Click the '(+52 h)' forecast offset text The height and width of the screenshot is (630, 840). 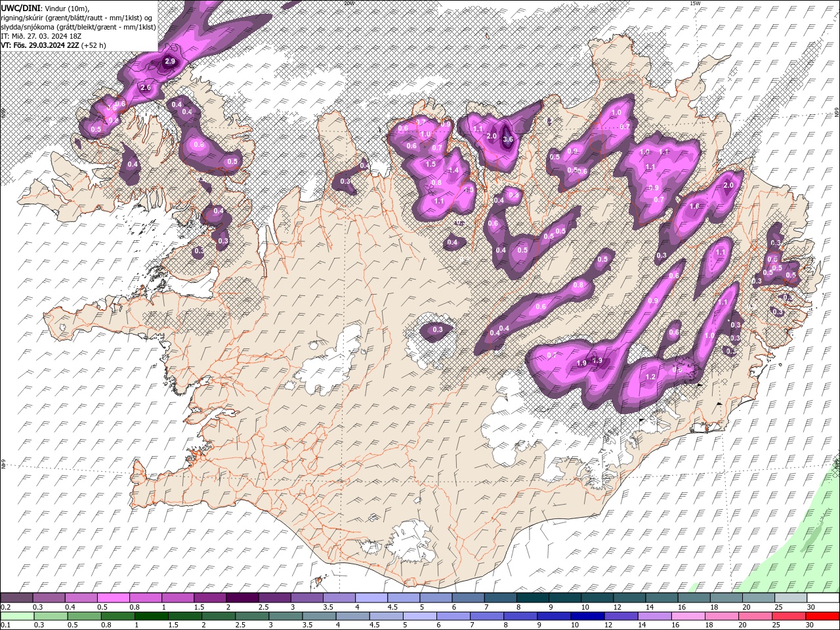click(x=93, y=45)
